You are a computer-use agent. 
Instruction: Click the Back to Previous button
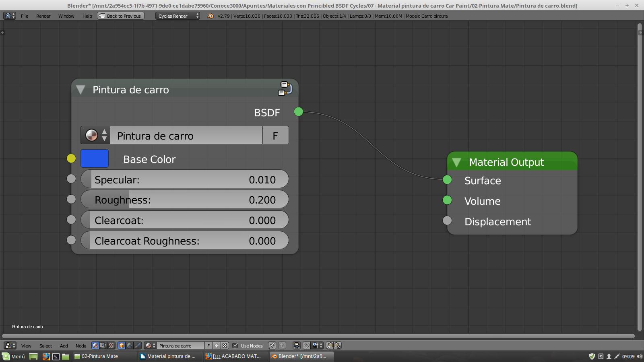[x=120, y=16]
